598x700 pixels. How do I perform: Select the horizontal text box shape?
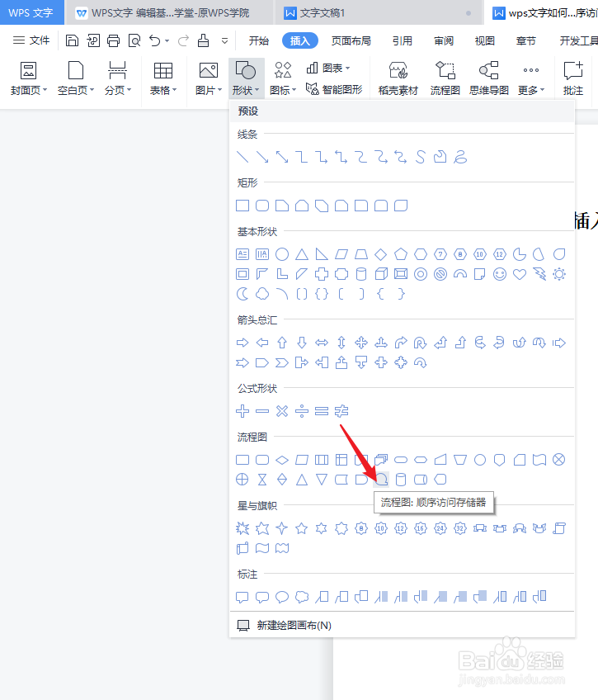click(x=242, y=254)
